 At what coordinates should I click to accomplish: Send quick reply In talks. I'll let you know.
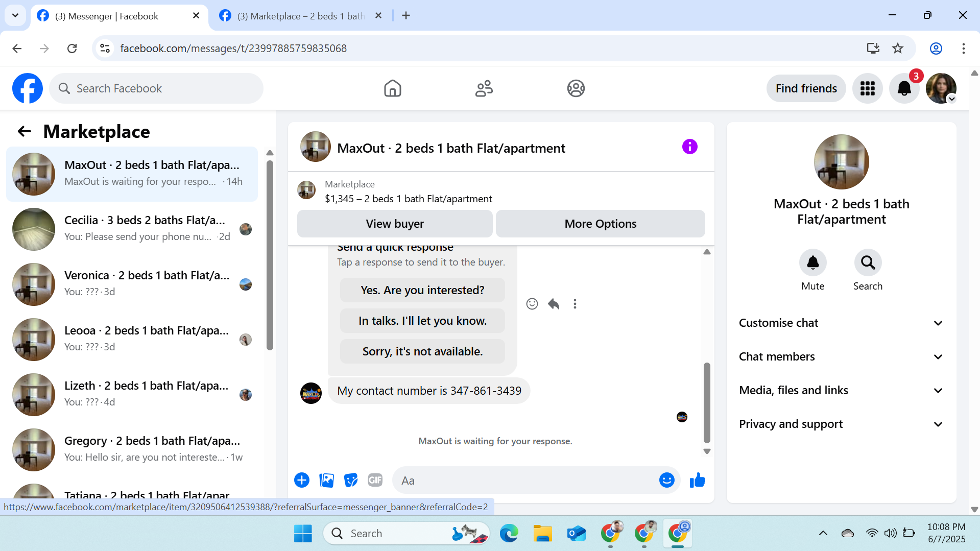point(422,321)
